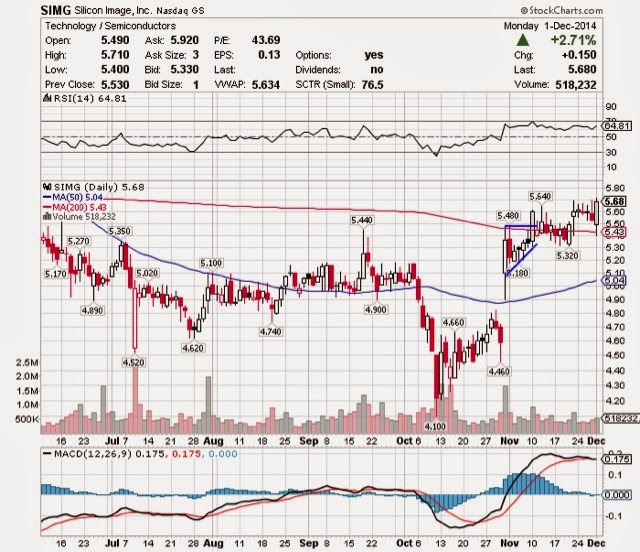The width and height of the screenshot is (640, 552).
Task: Click the SIMG (Daily) 5.68 legend
Action: click(x=99, y=187)
